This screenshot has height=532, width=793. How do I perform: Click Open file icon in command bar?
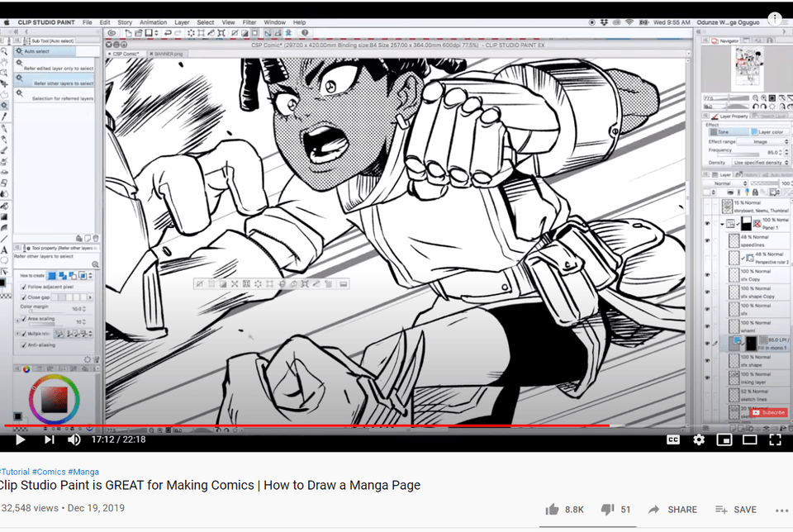click(x=138, y=33)
